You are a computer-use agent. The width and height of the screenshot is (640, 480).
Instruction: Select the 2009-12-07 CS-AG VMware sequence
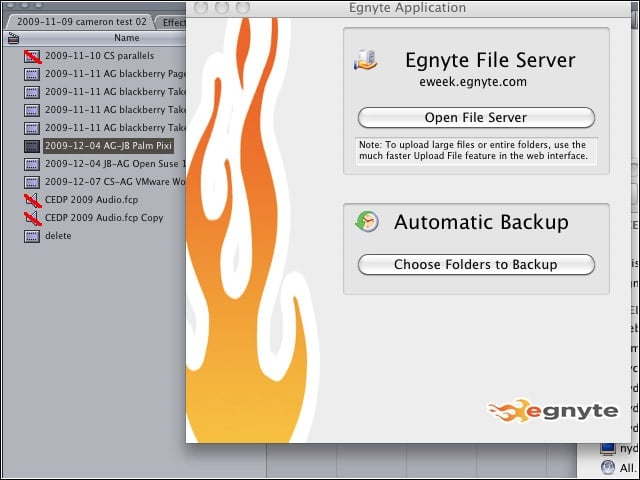point(115,182)
